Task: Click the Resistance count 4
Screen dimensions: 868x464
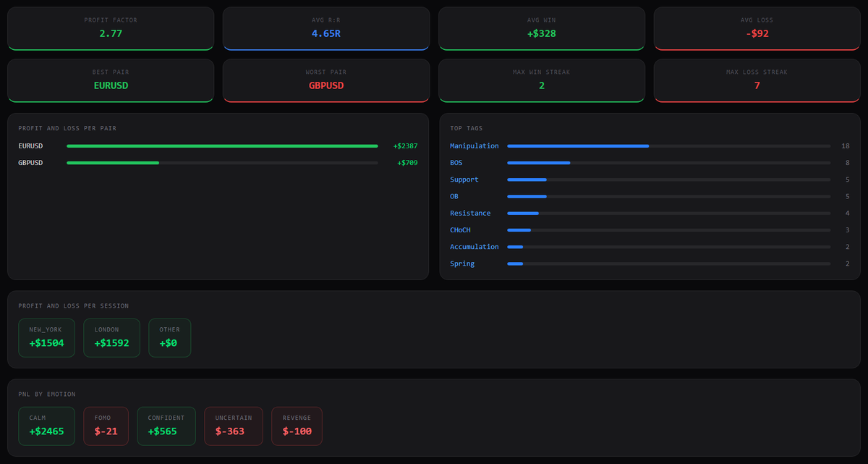Action: coord(848,213)
